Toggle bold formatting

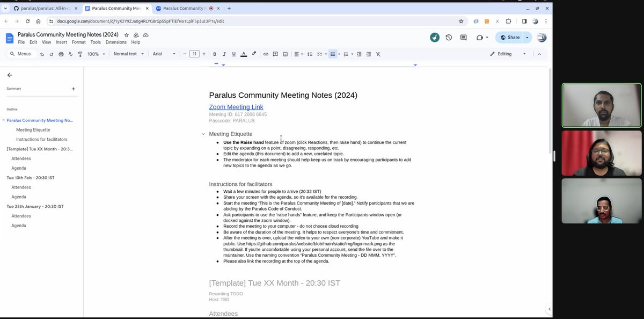215,54
